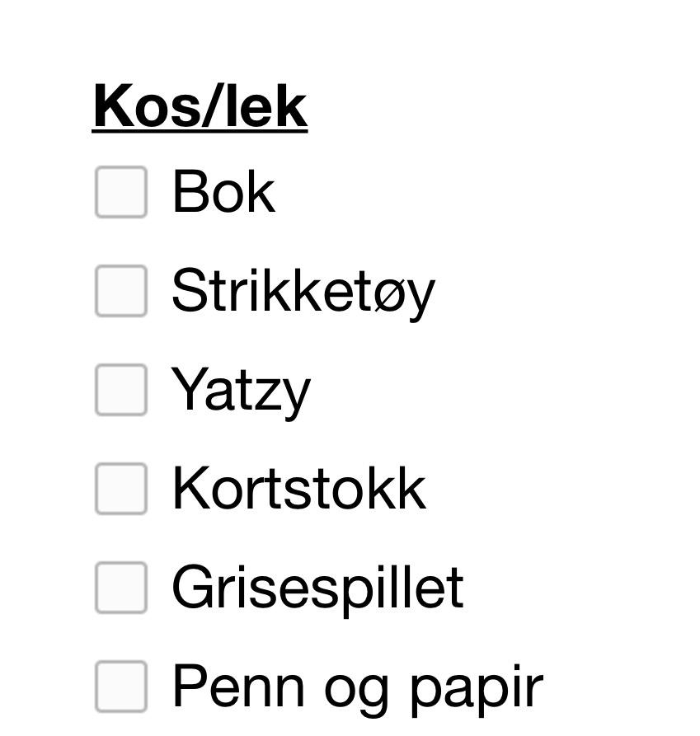Click the Penn og papir label text
The height and width of the screenshot is (736, 700).
[x=357, y=687]
